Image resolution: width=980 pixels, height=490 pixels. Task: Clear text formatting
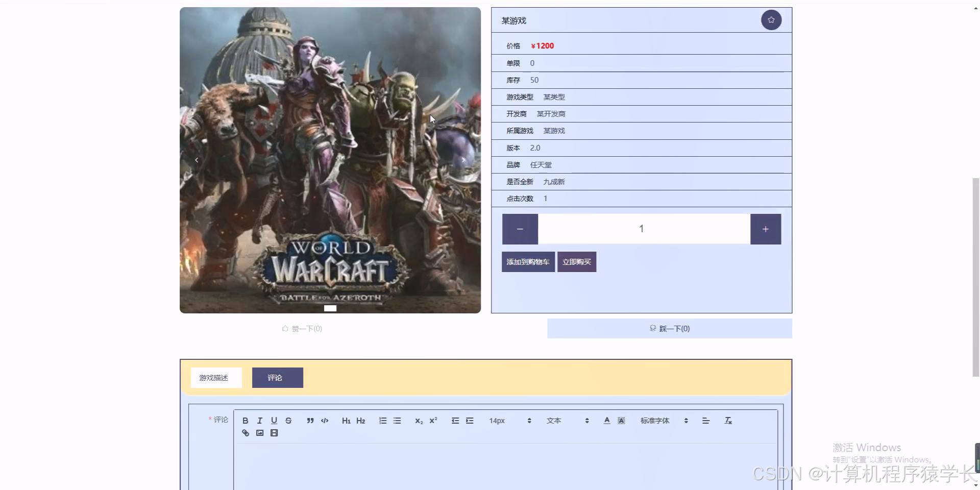tap(728, 421)
